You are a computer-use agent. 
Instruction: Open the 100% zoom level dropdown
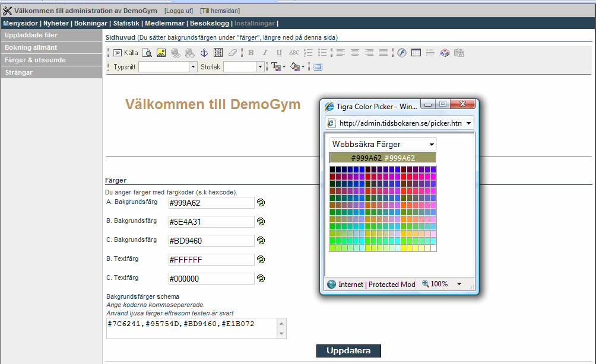[x=459, y=284]
